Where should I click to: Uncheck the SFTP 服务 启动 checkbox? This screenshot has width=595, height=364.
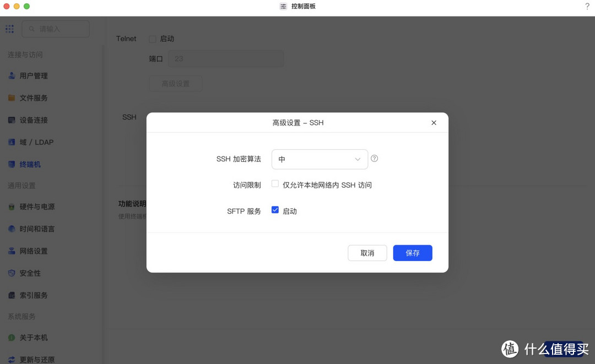[275, 210]
